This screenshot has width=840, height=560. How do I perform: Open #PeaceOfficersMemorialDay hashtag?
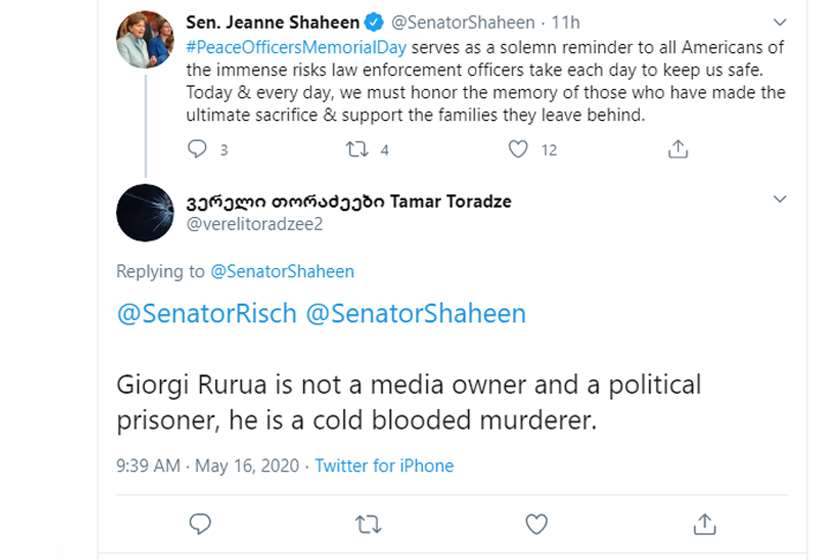296,47
